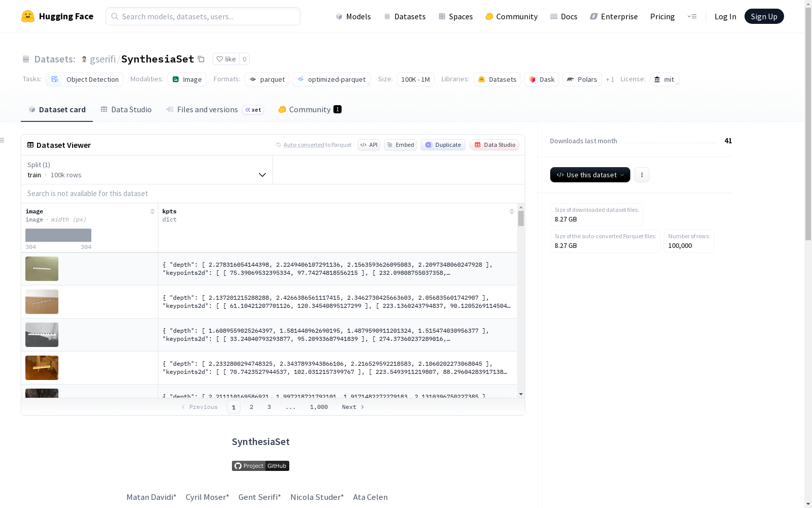
Task: Copy dataset name with the copy icon
Action: point(201,59)
